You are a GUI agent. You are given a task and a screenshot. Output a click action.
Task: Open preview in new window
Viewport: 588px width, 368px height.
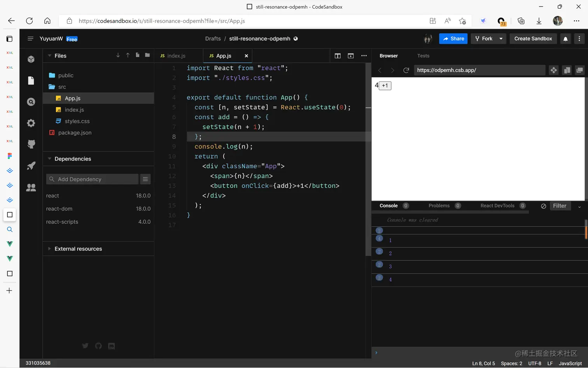(579, 70)
